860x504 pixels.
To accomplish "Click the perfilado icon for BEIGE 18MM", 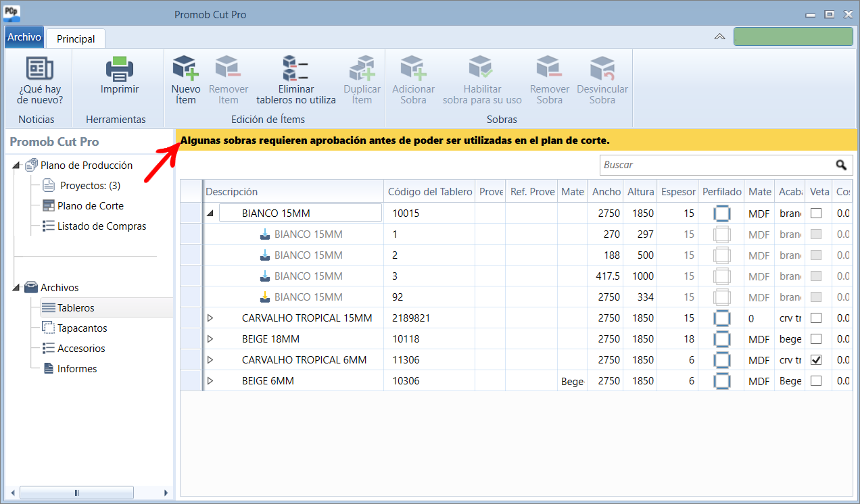I will tap(721, 339).
